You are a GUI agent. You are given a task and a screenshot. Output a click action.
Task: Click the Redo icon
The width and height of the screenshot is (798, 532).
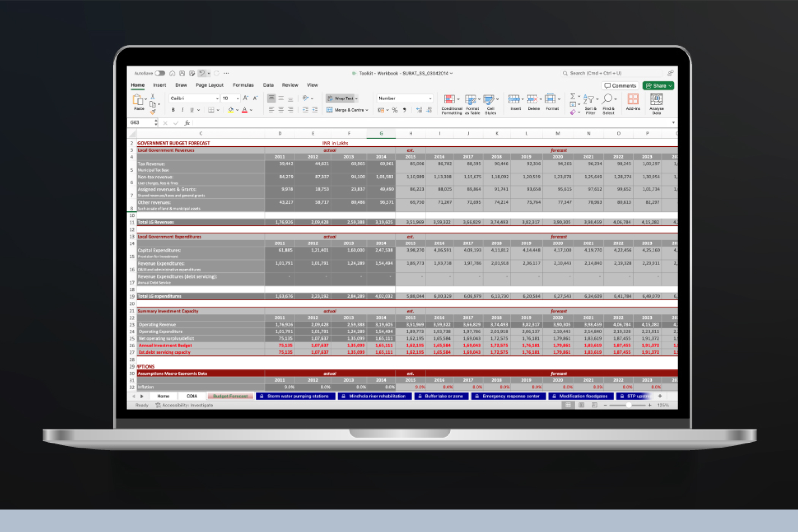(x=217, y=73)
